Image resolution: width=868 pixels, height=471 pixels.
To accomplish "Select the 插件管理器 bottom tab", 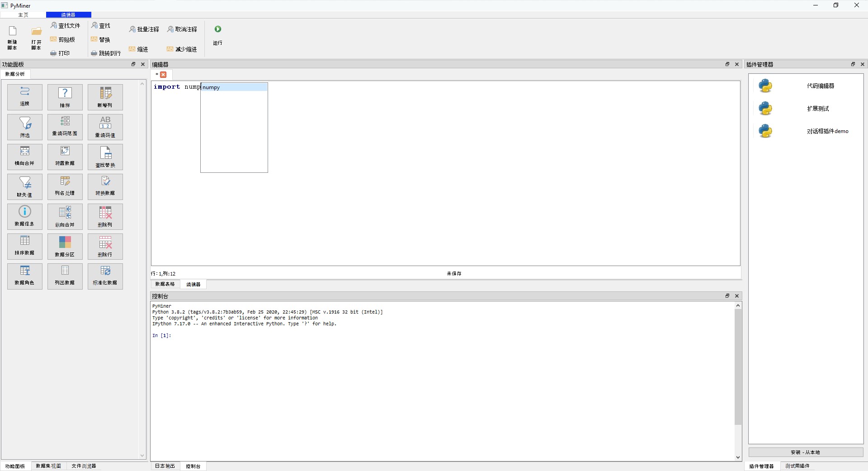I will [x=761, y=466].
